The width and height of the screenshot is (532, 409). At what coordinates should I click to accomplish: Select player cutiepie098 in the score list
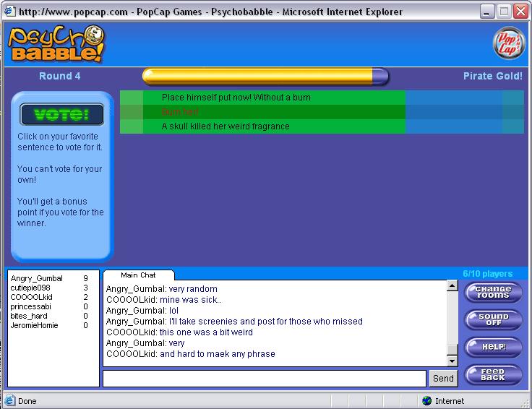(49, 288)
